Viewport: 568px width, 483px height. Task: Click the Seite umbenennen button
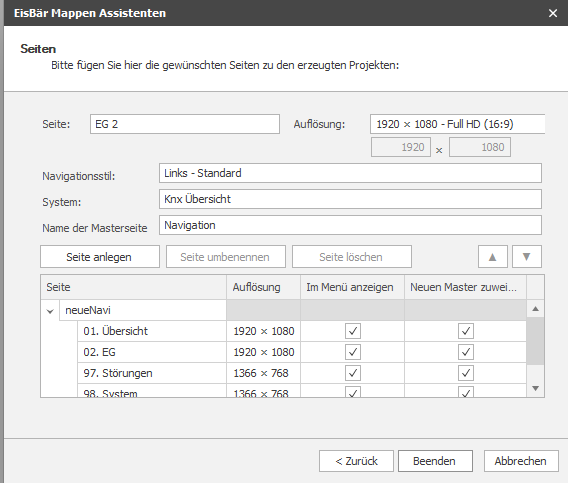pyautogui.click(x=226, y=257)
